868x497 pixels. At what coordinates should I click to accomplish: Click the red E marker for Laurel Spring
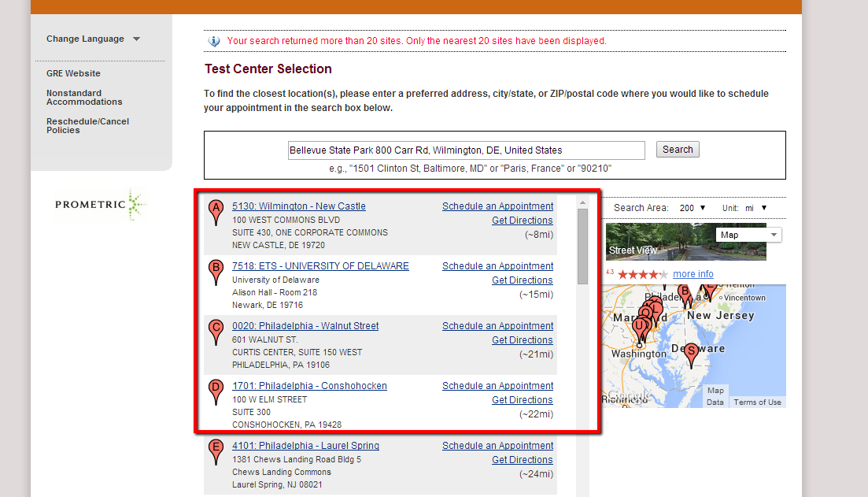(x=216, y=451)
